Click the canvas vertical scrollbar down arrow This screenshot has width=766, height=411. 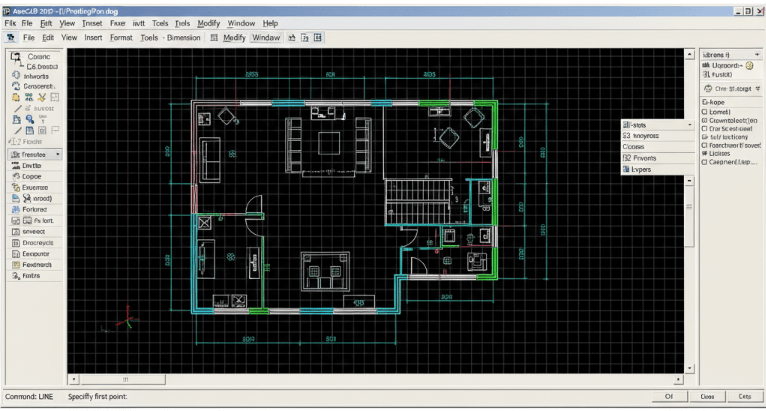click(689, 368)
